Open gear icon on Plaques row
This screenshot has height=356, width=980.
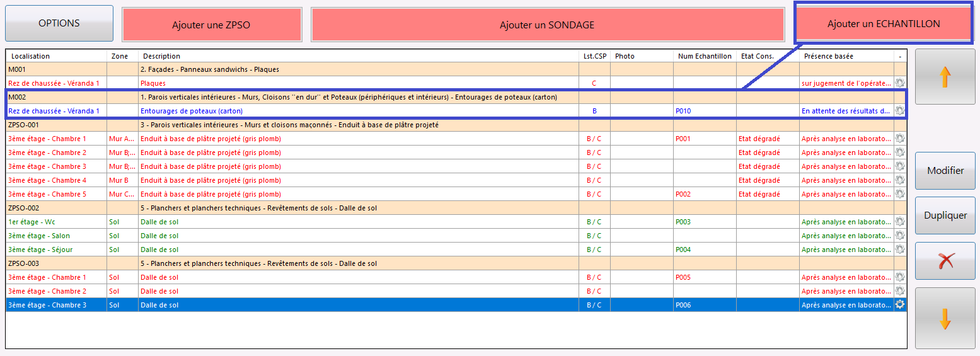pyautogui.click(x=900, y=83)
